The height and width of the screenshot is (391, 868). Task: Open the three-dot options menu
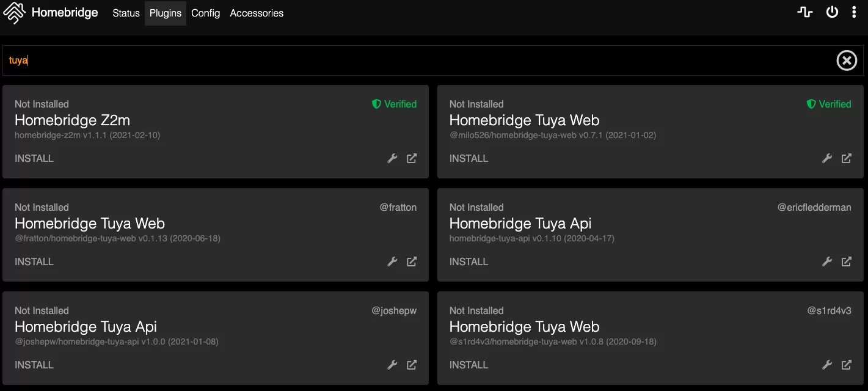pos(854,12)
